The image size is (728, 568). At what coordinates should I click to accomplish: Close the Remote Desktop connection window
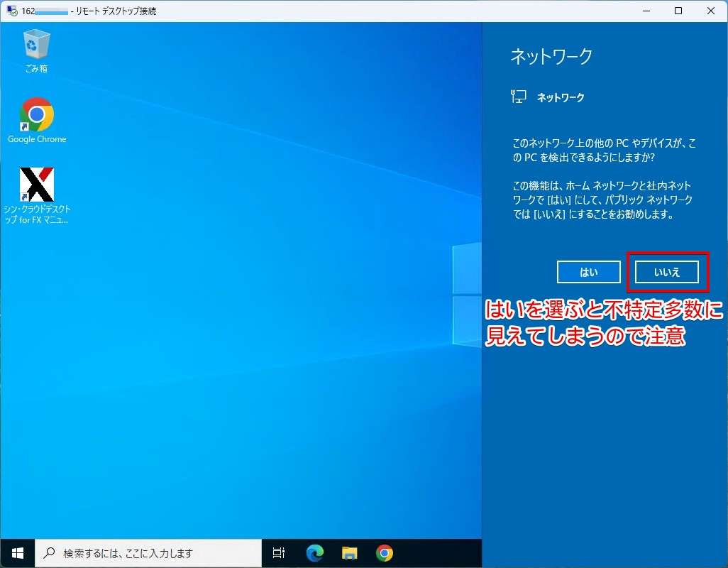pyautogui.click(x=711, y=11)
